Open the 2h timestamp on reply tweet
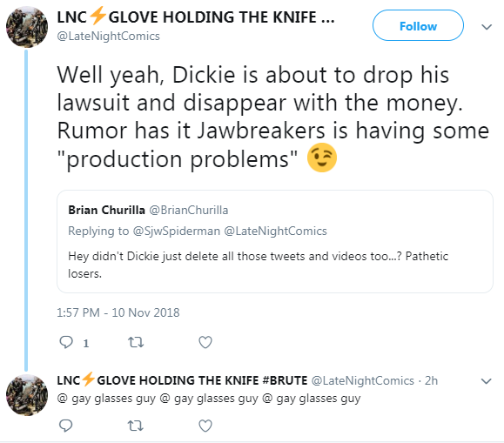Viewport: 504px width, 443px height. [x=431, y=380]
